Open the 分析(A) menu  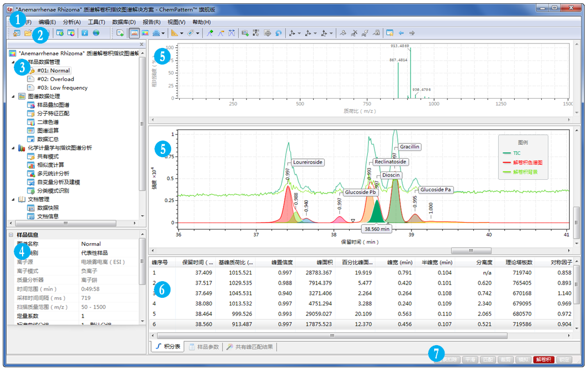pyautogui.click(x=72, y=22)
